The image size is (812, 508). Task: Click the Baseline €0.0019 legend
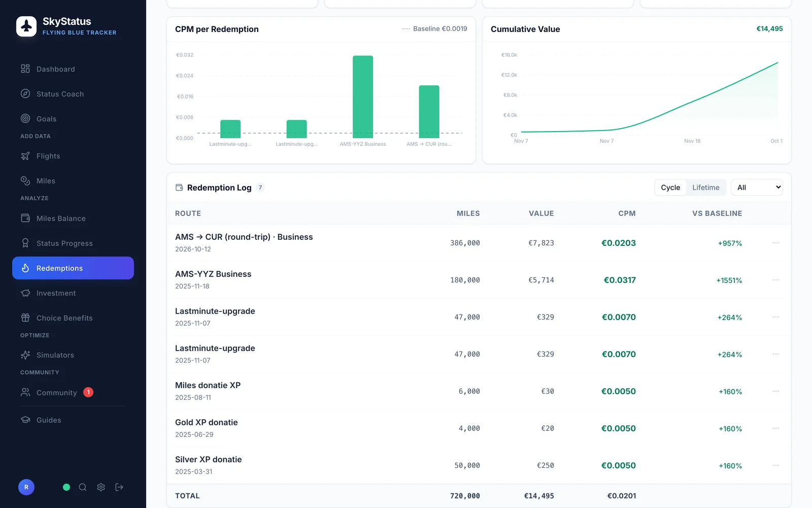click(x=434, y=29)
